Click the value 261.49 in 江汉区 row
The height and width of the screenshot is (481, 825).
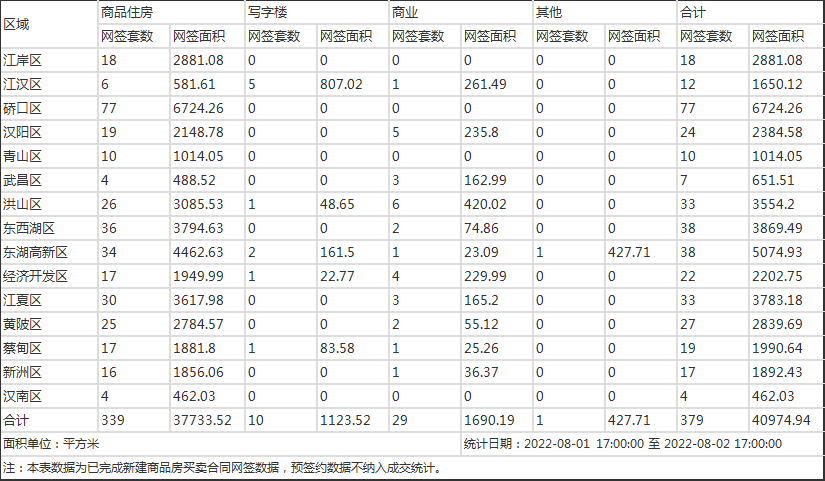click(485, 84)
